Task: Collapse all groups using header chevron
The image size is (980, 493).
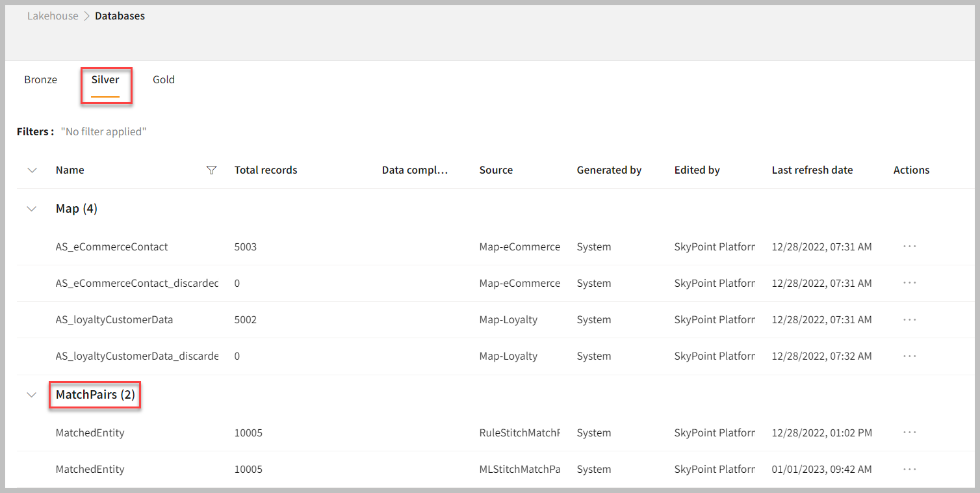Action: (x=32, y=170)
